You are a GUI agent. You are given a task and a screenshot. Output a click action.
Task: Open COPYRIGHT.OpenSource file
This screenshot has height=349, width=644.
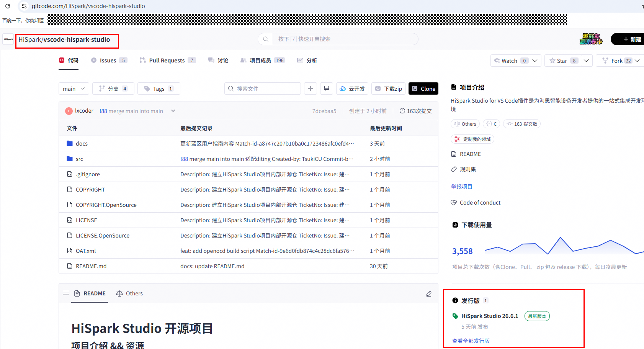pyautogui.click(x=106, y=205)
